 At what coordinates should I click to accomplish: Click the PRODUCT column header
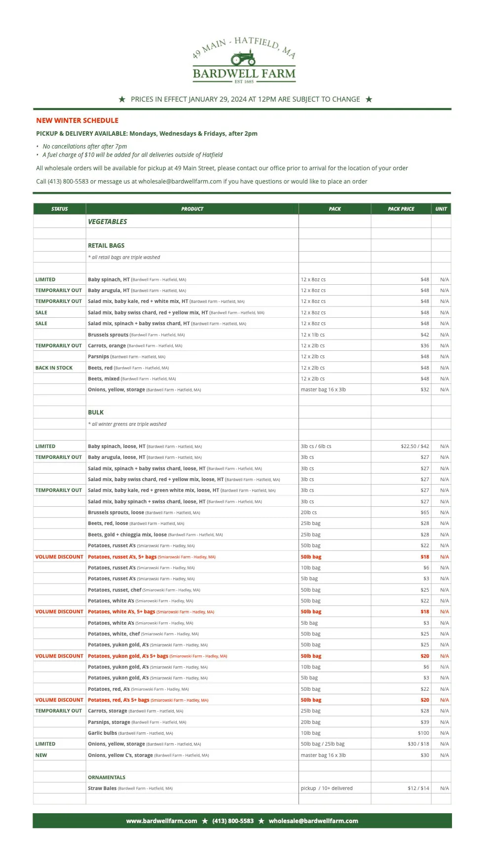point(192,209)
